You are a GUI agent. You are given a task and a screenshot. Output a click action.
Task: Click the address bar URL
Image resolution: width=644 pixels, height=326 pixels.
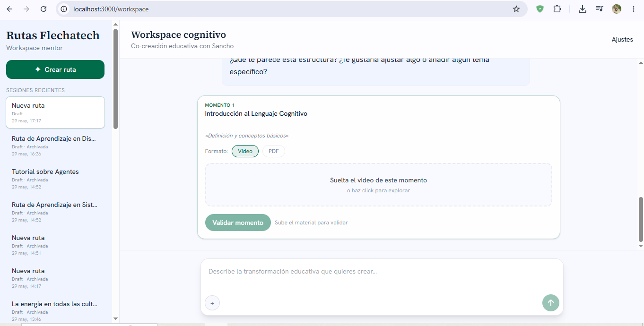pyautogui.click(x=111, y=9)
